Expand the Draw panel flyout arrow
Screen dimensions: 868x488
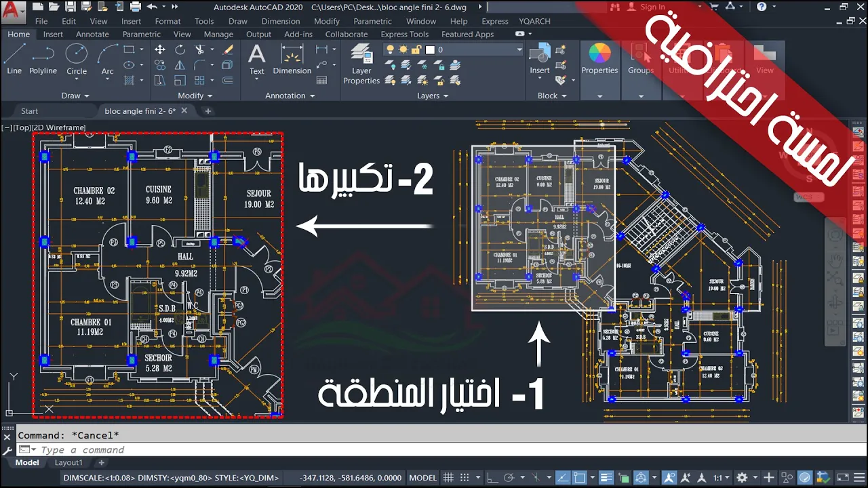[x=85, y=96]
